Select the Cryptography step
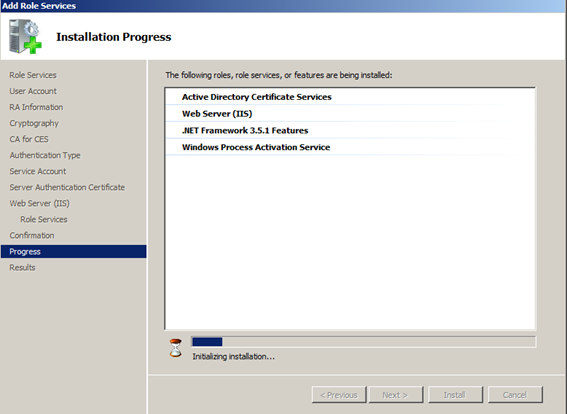This screenshot has width=567, height=414. click(x=34, y=123)
